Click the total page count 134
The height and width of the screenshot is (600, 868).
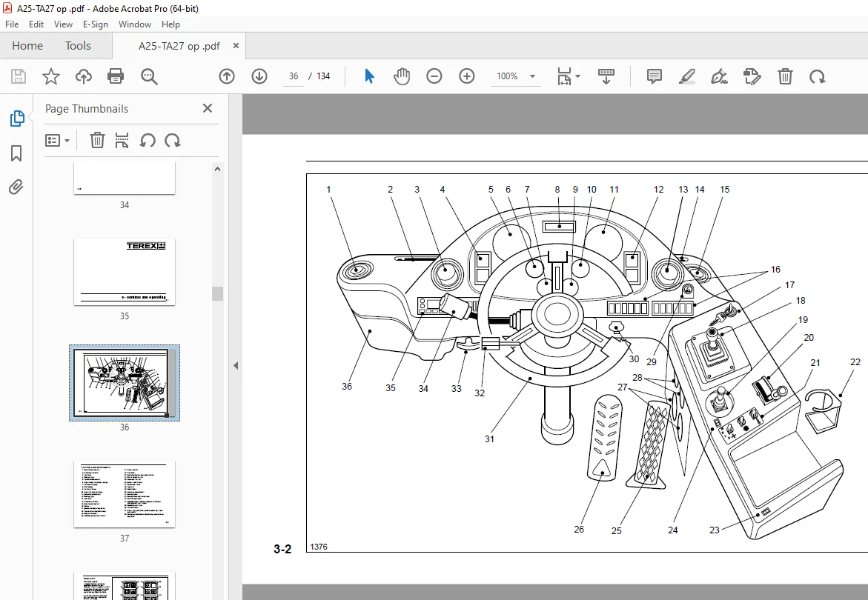pos(323,76)
